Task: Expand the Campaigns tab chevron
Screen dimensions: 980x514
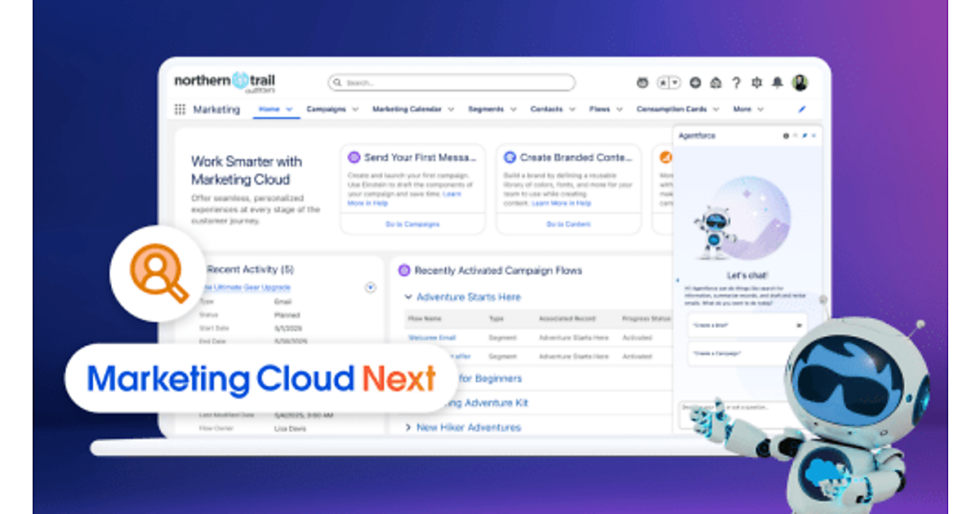Action: click(354, 109)
